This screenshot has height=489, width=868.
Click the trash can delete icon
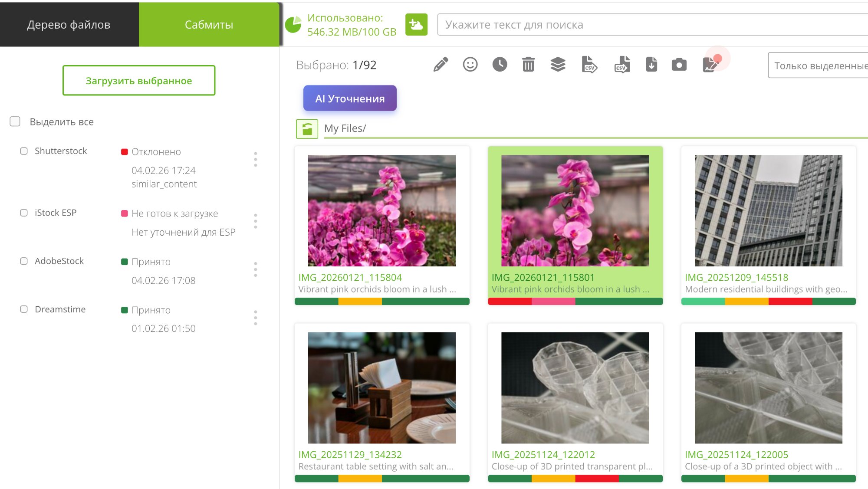pyautogui.click(x=528, y=65)
